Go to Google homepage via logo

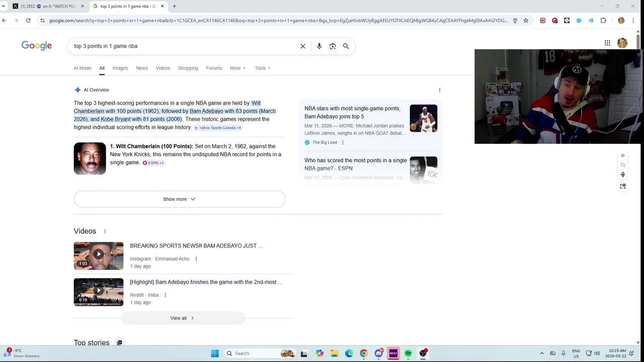pyautogui.click(x=37, y=46)
